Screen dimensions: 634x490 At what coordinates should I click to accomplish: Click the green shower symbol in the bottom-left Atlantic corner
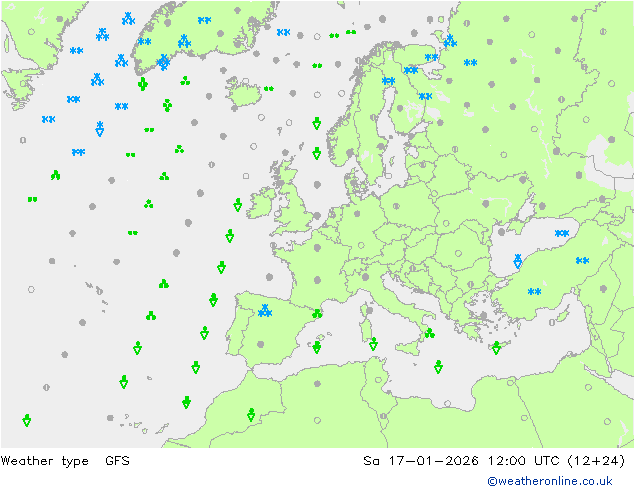point(27,420)
